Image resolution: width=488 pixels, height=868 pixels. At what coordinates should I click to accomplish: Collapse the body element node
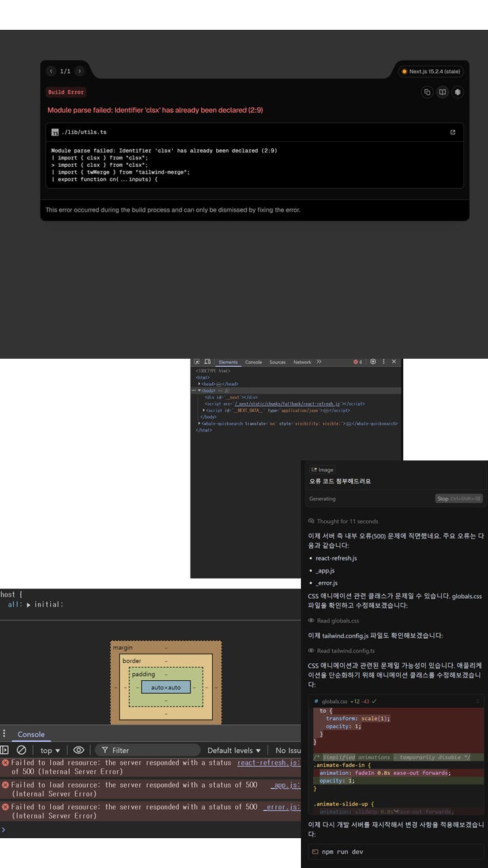199,391
